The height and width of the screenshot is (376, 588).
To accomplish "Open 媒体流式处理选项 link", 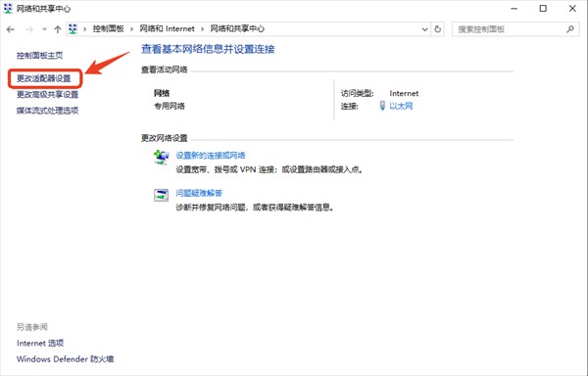I will 48,111.
